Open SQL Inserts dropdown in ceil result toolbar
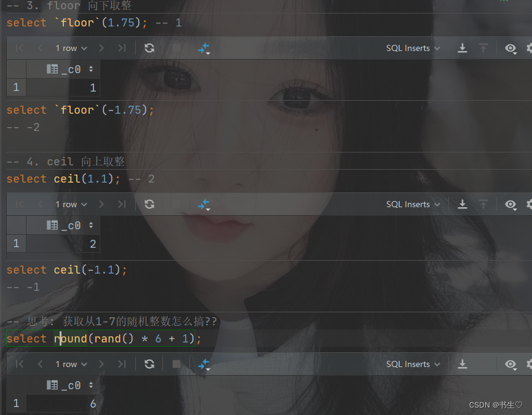This screenshot has height=415, width=532. pos(413,204)
